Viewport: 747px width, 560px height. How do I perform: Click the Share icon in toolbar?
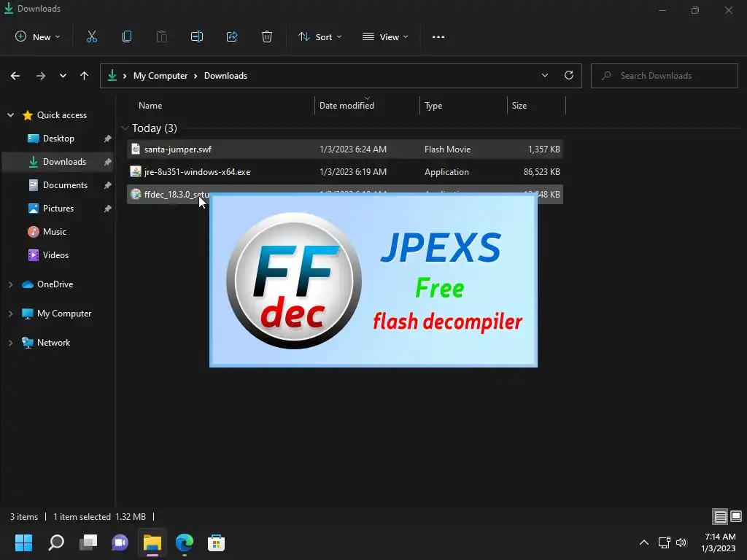232,36
